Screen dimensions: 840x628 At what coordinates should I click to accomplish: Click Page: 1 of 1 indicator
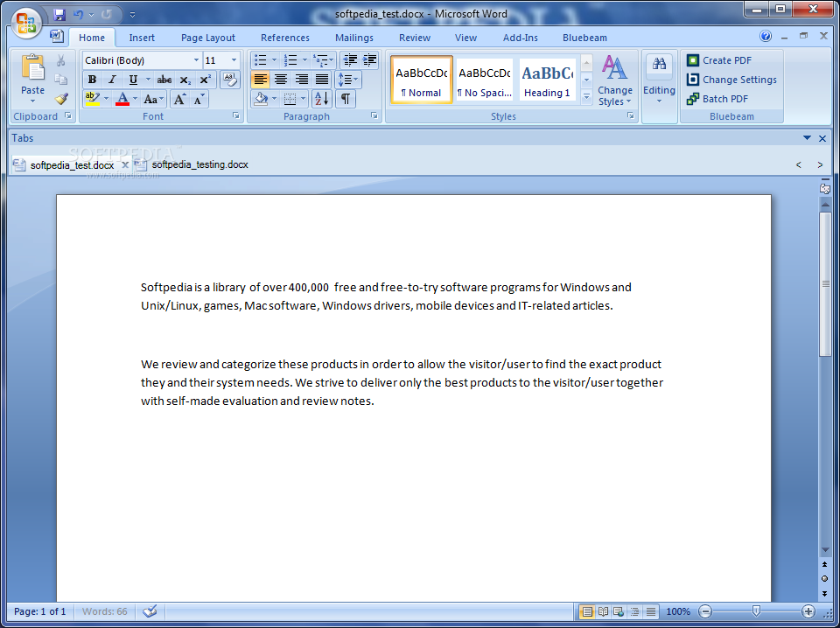[39, 611]
